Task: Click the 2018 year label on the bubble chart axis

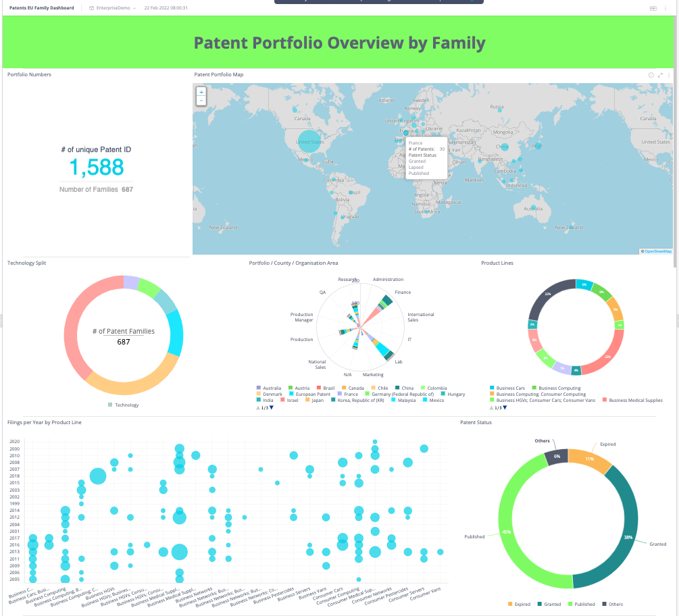Action: click(x=14, y=476)
